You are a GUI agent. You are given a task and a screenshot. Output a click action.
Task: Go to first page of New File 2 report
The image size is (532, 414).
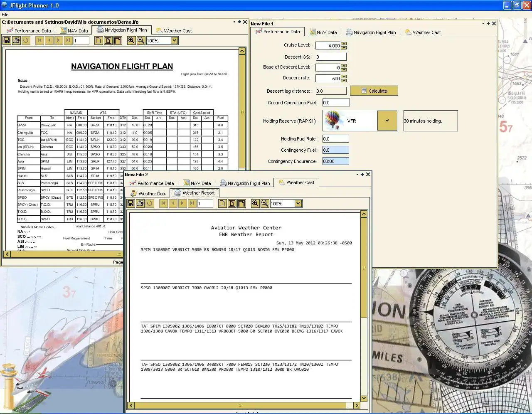[x=163, y=203]
